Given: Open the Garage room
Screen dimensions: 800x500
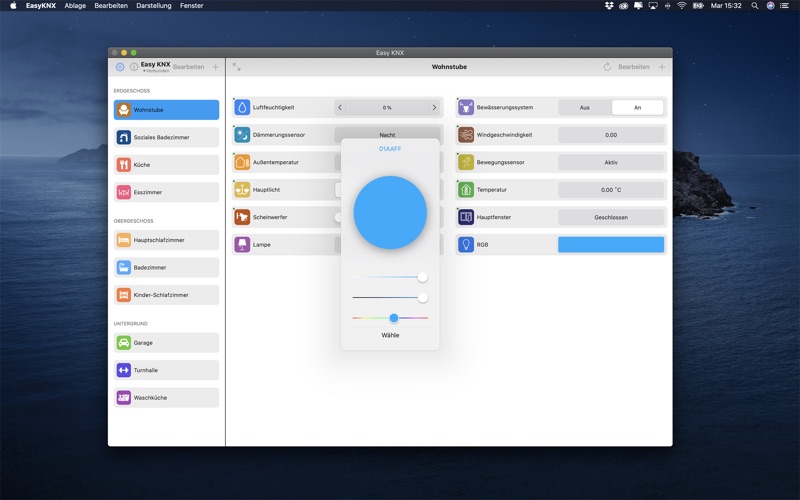Looking at the screenshot, I should pyautogui.click(x=166, y=343).
